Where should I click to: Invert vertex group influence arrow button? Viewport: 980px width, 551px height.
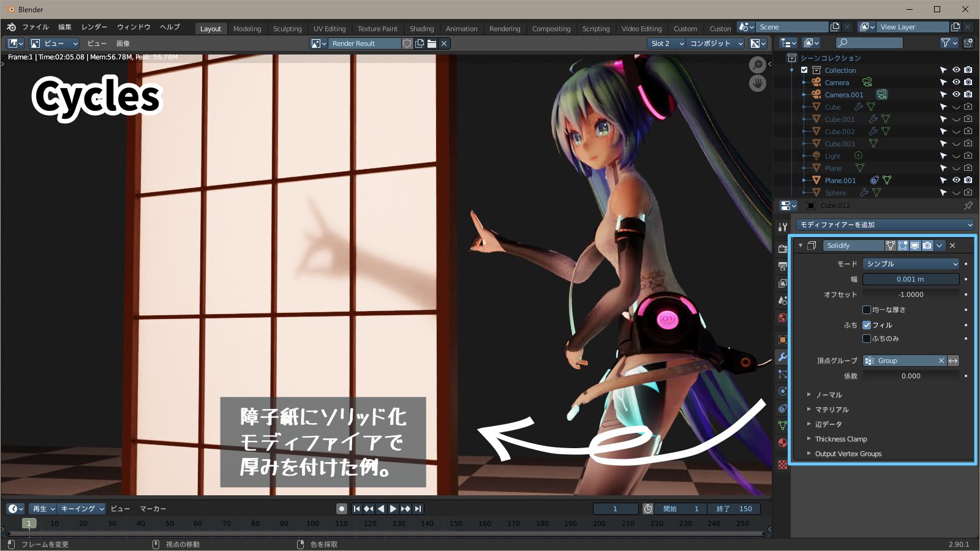[x=953, y=361]
